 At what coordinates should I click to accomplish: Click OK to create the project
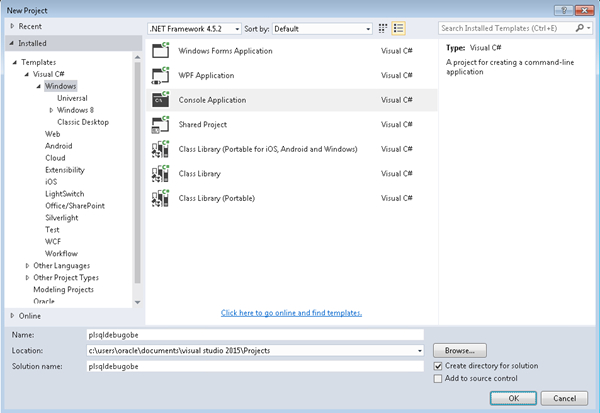(513, 398)
